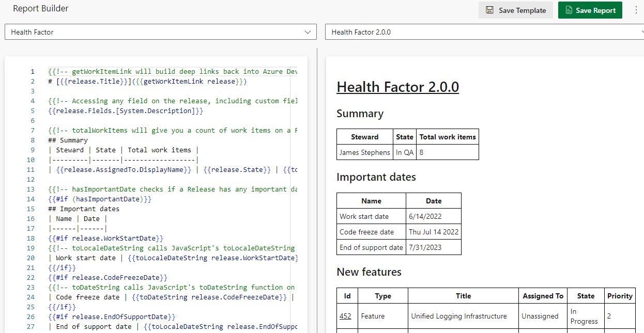Click the Priority column header

click(620, 296)
